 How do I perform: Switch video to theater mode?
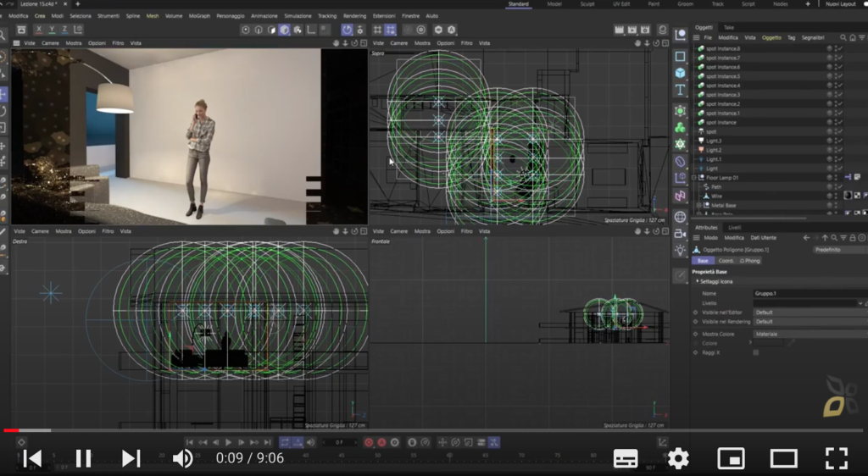[x=784, y=458]
